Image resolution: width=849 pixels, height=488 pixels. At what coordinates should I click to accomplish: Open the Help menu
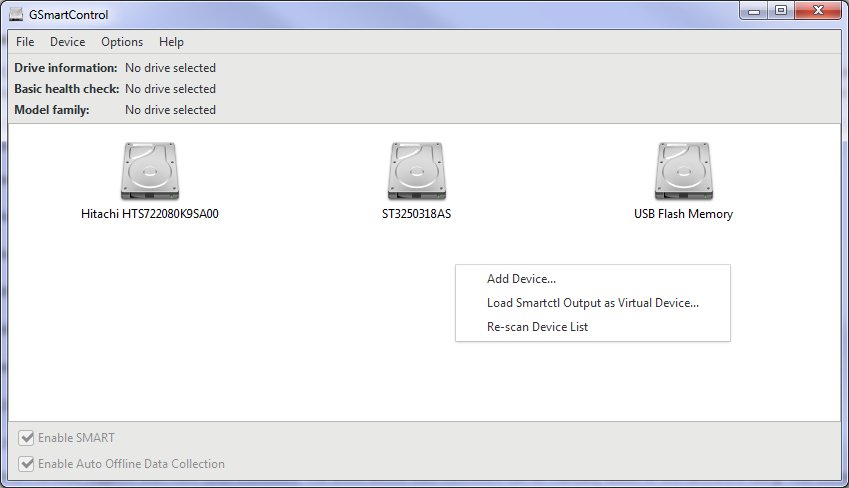171,42
